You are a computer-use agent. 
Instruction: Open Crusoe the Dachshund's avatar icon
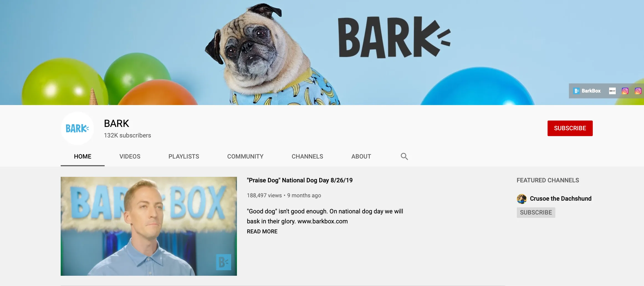522,199
